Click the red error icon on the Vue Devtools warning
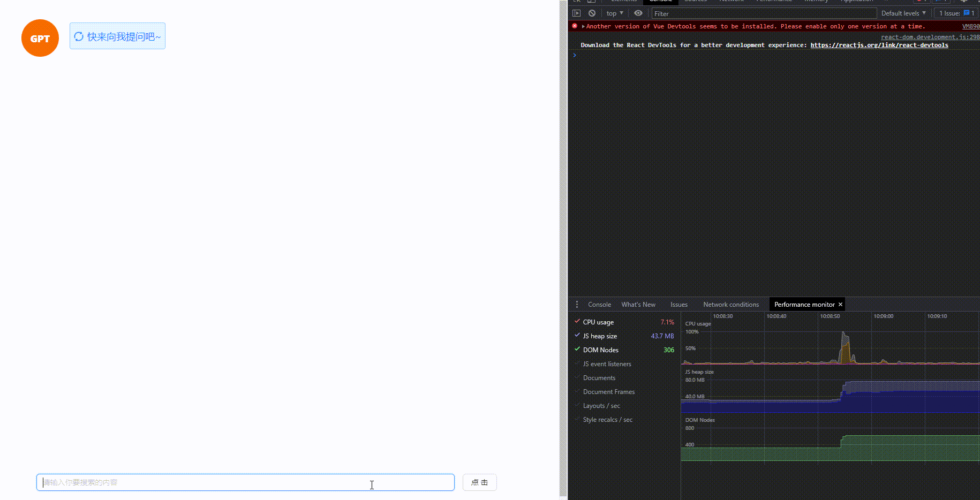Screen dimensions: 980x500 (x=575, y=26)
